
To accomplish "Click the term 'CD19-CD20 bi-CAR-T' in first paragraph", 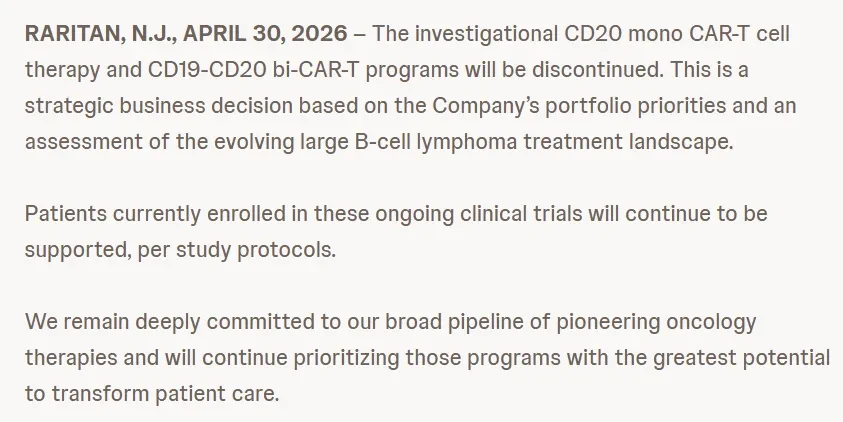I will pos(253,69).
